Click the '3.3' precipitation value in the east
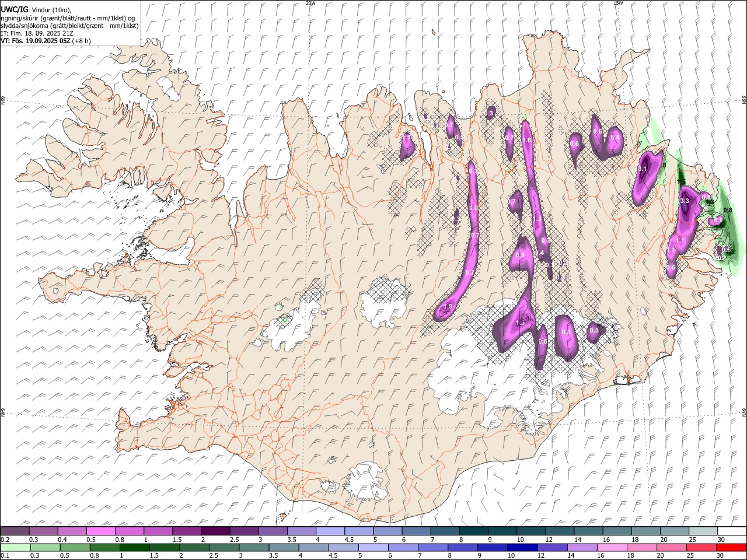747x560 pixels. 685,201
